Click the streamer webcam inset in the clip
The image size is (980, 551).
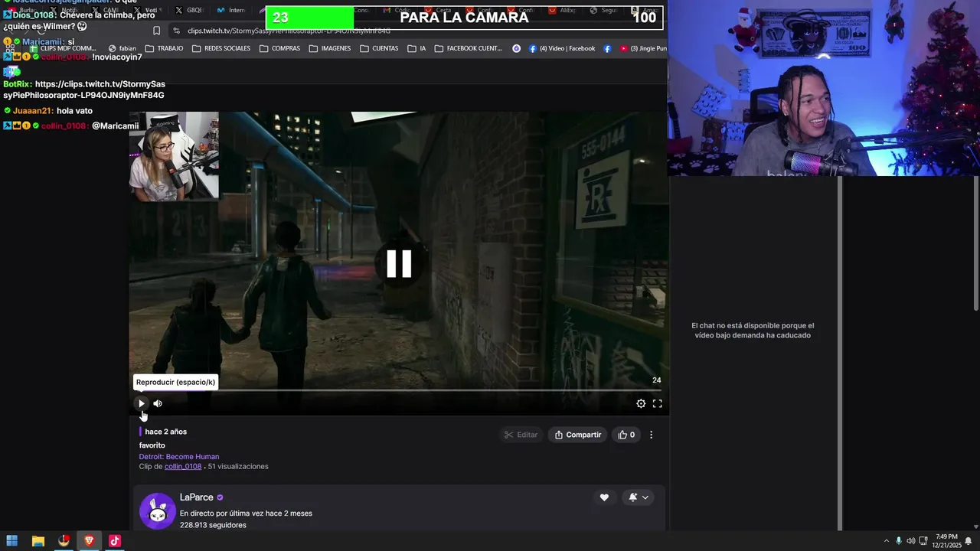pos(174,156)
